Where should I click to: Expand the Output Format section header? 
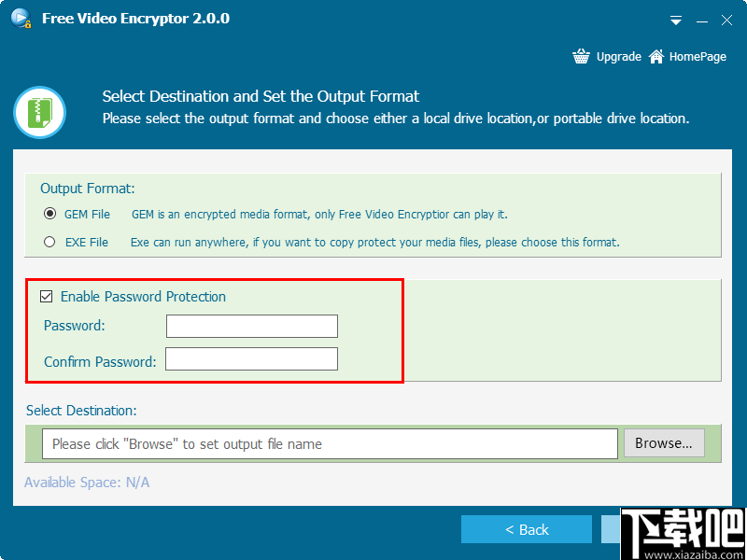point(87,188)
